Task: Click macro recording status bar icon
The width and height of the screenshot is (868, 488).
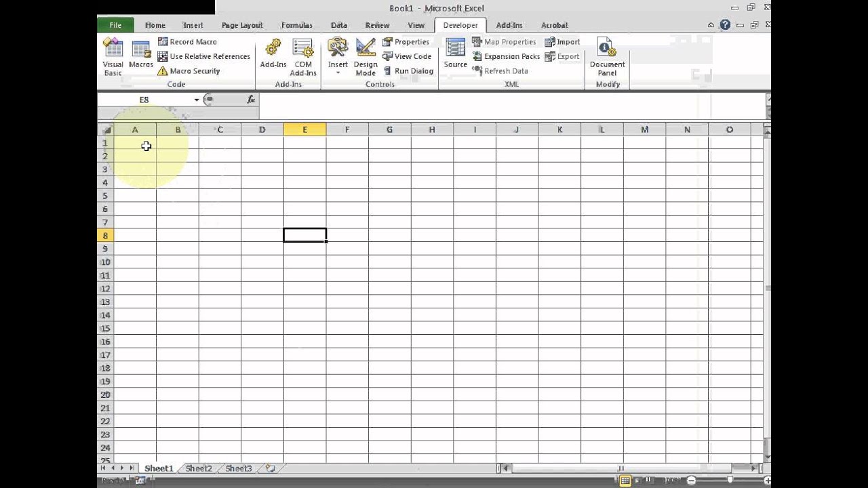Action: click(140, 481)
